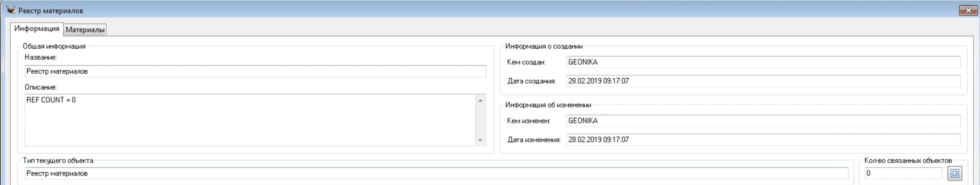Click the Информация о создании group heading
Image resolution: width=980 pixels, height=185 pixels.
click(x=544, y=46)
